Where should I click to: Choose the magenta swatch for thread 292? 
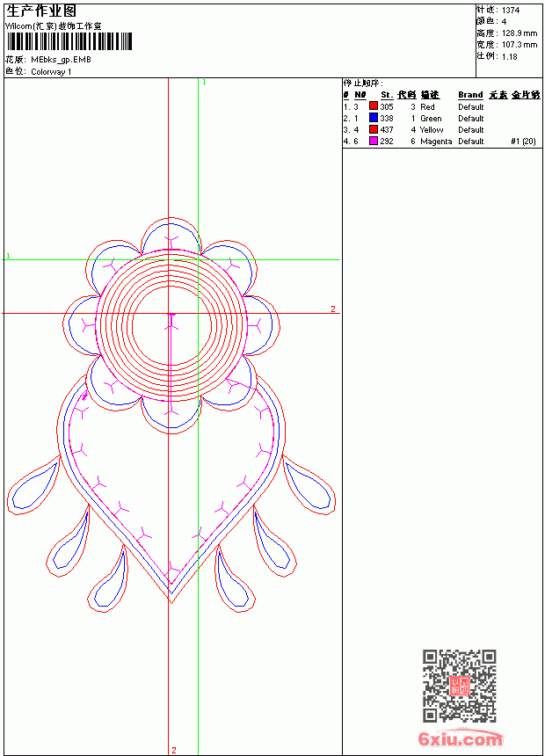click(x=374, y=141)
